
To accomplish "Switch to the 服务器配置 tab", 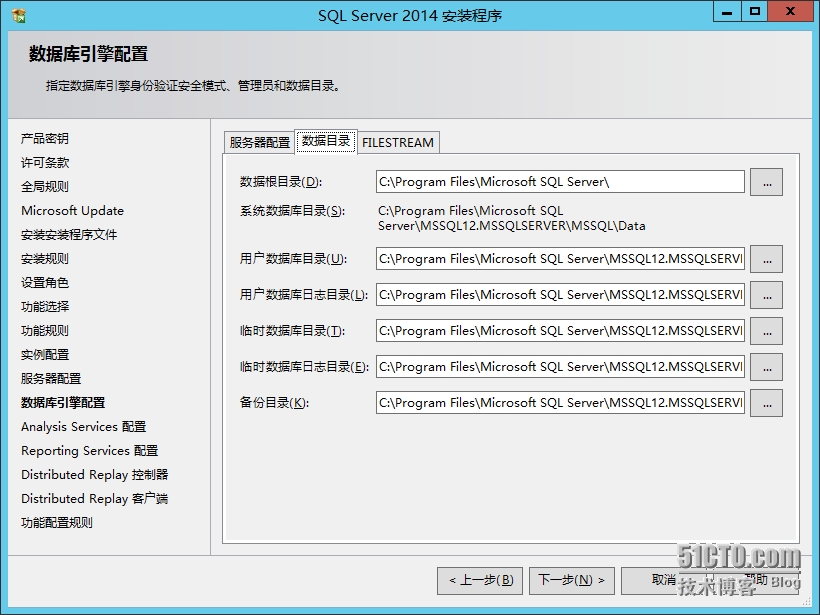I will click(x=259, y=143).
